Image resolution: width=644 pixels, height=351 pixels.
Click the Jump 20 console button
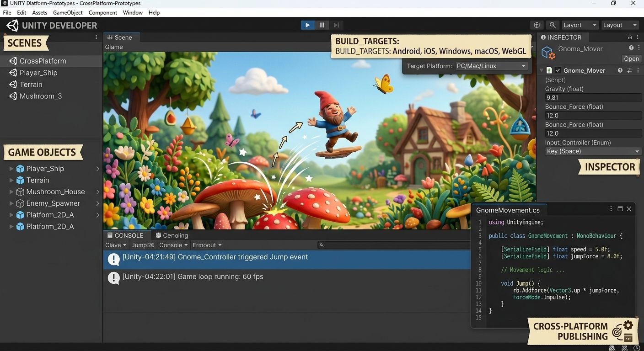click(143, 245)
